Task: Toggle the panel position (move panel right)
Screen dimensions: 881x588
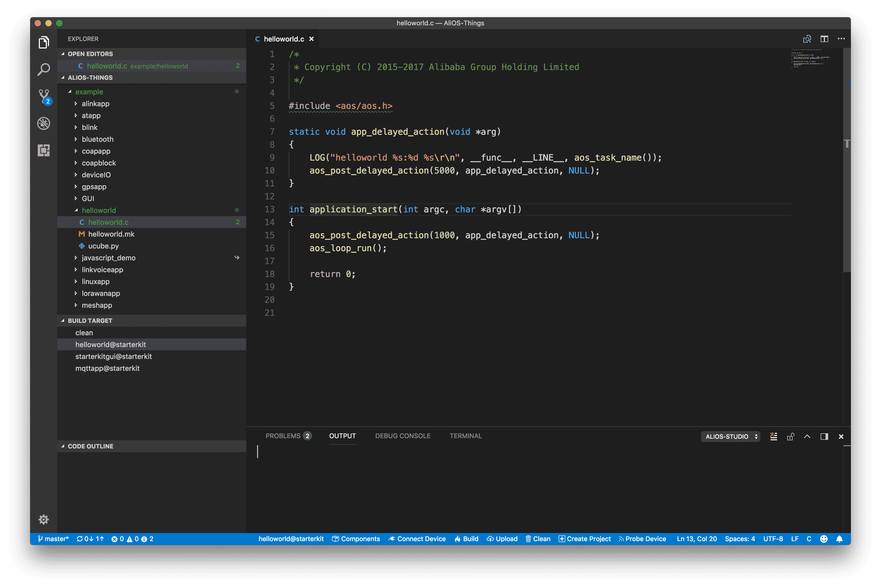Action: pyautogui.click(x=824, y=437)
